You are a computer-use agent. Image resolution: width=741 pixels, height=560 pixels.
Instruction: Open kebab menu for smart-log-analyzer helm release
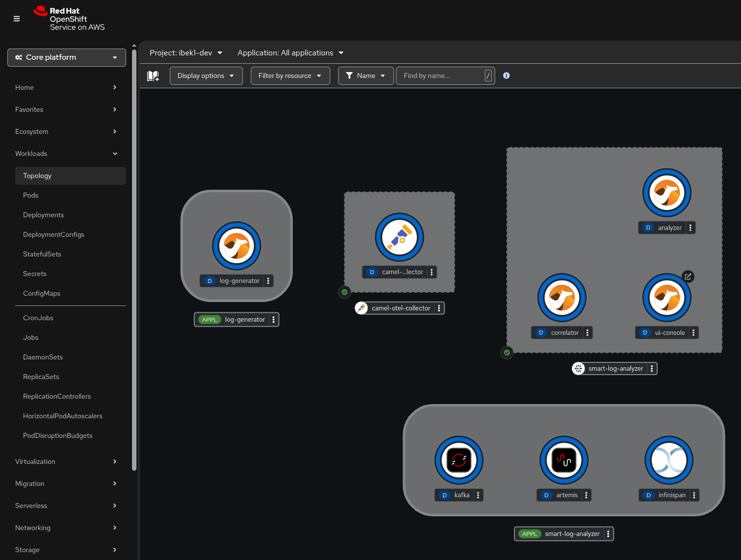pyautogui.click(x=652, y=369)
